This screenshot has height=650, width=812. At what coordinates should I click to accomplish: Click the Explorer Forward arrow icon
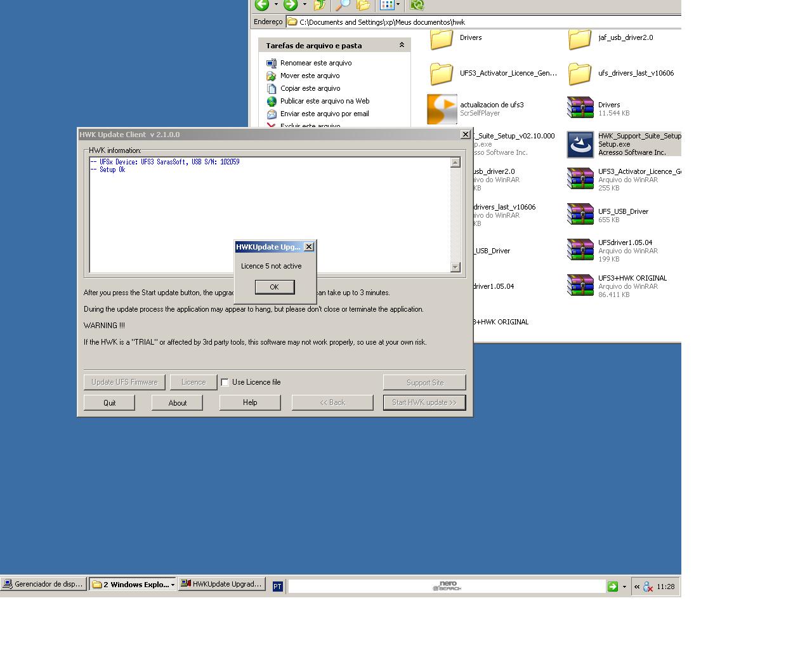point(291,5)
